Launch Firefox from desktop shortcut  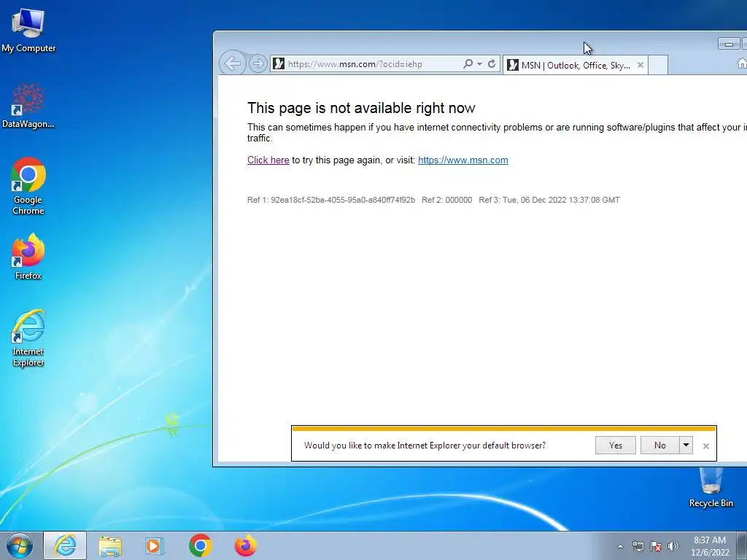(x=28, y=257)
